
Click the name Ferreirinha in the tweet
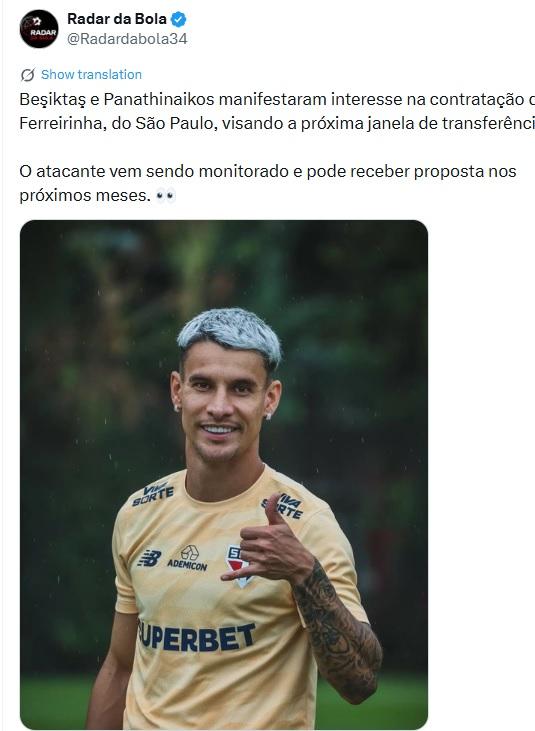click(x=61, y=124)
